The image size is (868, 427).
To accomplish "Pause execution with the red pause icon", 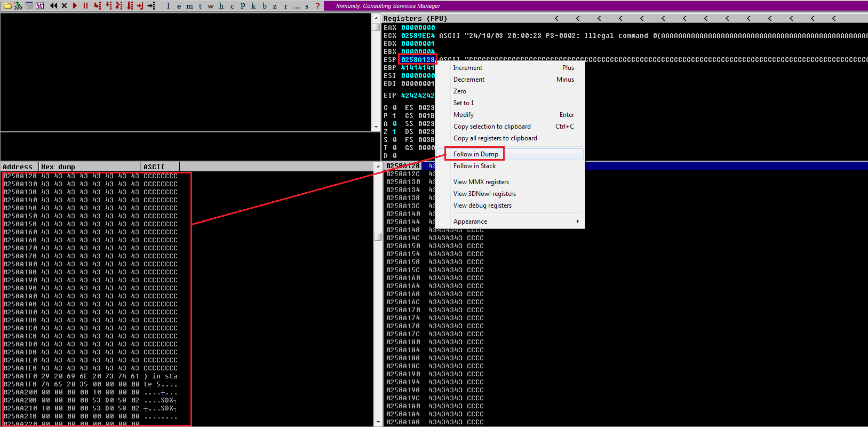I will click(x=85, y=6).
